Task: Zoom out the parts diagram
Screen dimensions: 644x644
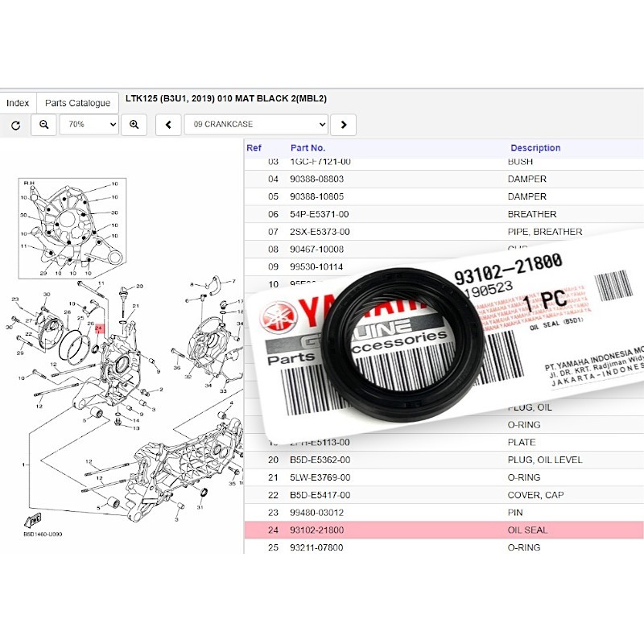Action: [43, 125]
